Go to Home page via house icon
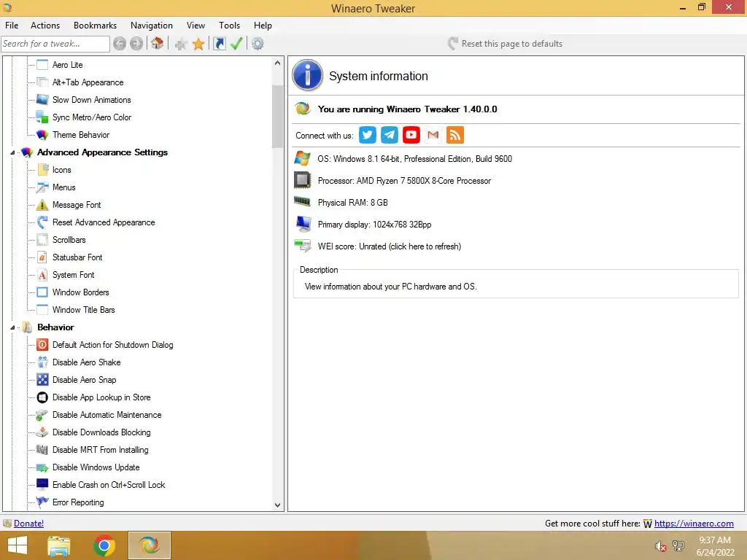The width and height of the screenshot is (747, 560). (x=157, y=43)
